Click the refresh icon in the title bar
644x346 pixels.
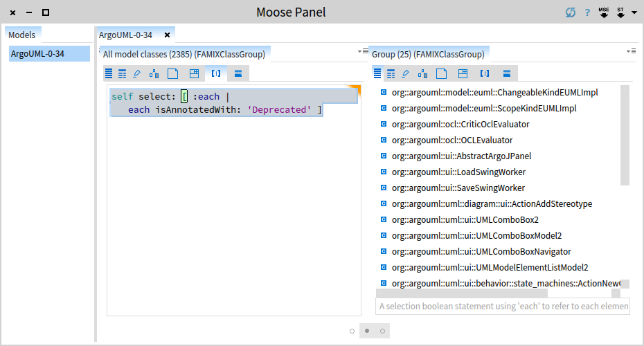570,12
